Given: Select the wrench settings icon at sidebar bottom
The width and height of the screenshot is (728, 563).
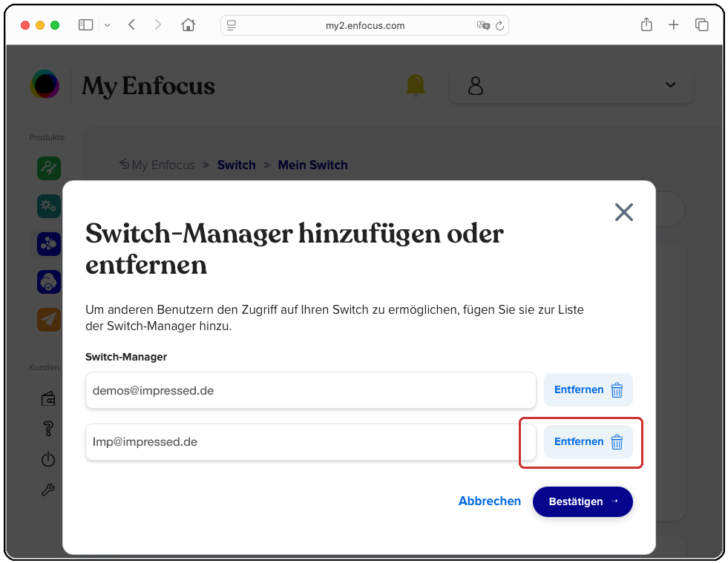Looking at the screenshot, I should tap(47, 490).
